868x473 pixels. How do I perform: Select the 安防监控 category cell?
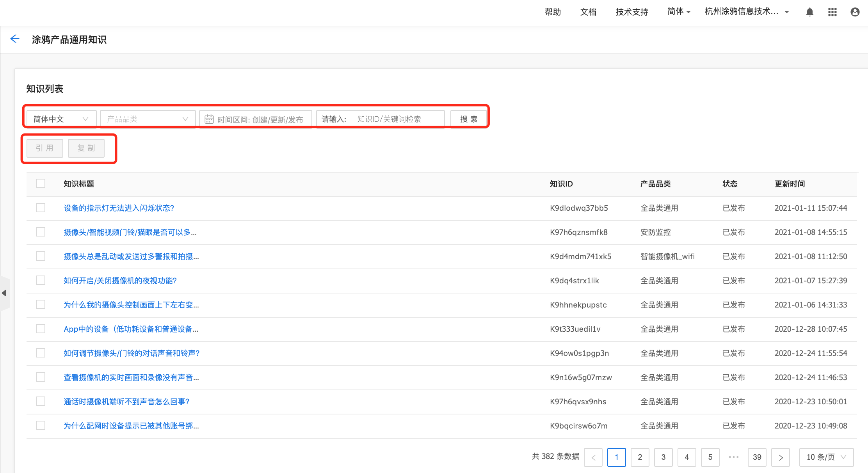(655, 232)
